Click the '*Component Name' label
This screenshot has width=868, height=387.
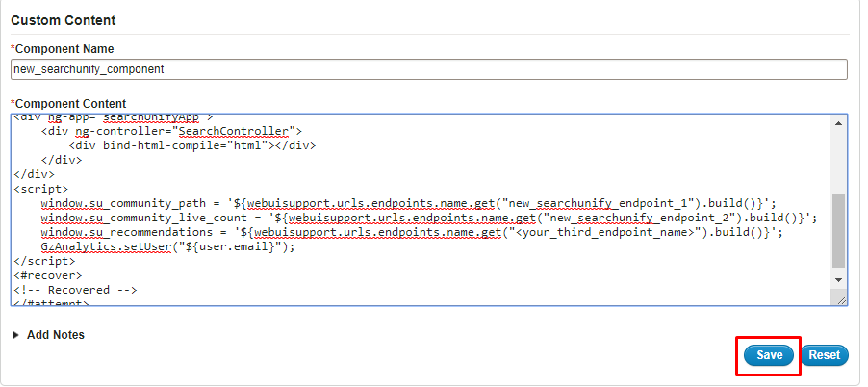62,49
